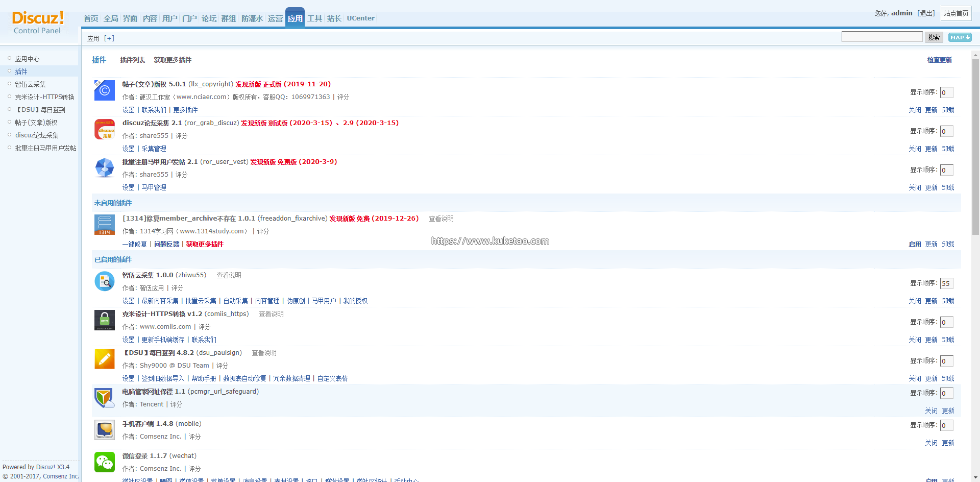Open the 门户 top menu

[189, 18]
